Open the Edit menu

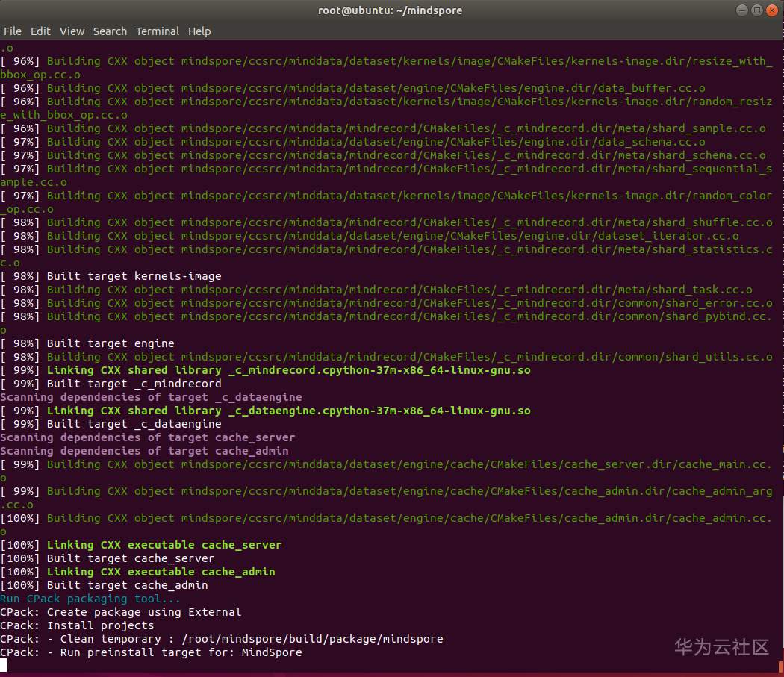(x=40, y=31)
